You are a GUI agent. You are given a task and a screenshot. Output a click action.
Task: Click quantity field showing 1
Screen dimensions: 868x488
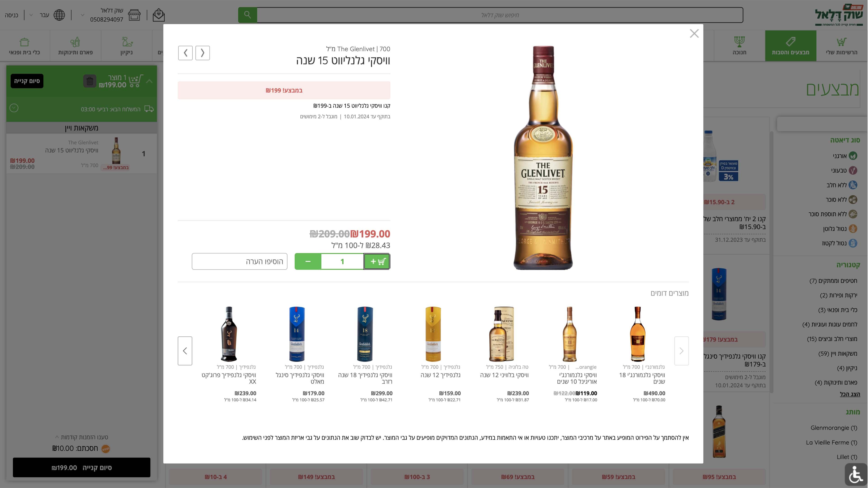click(342, 261)
